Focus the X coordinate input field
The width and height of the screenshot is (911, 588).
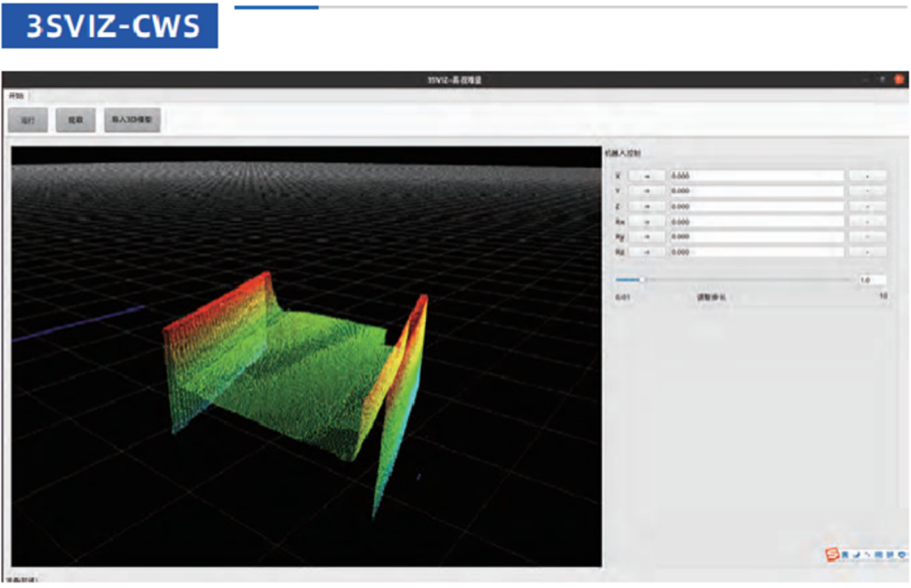[757, 176]
